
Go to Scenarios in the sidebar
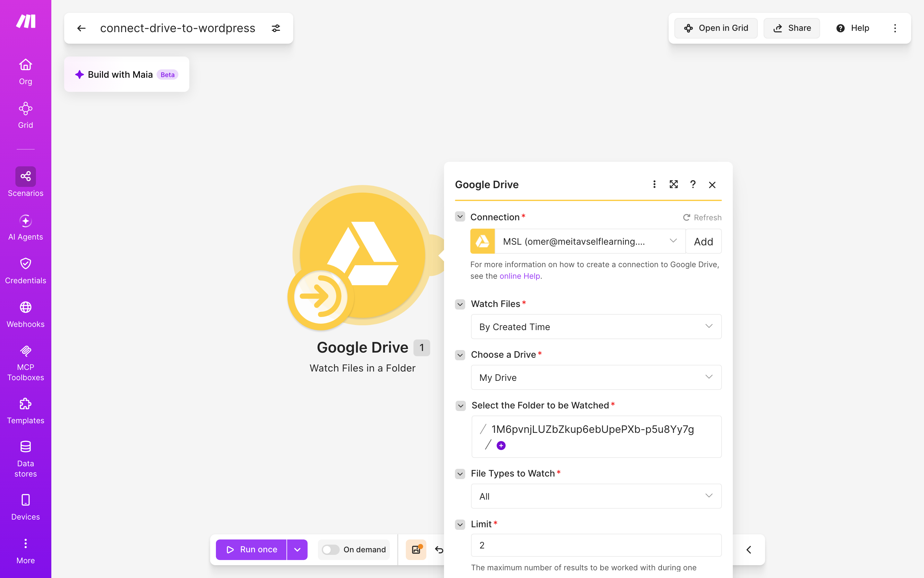coord(26,181)
